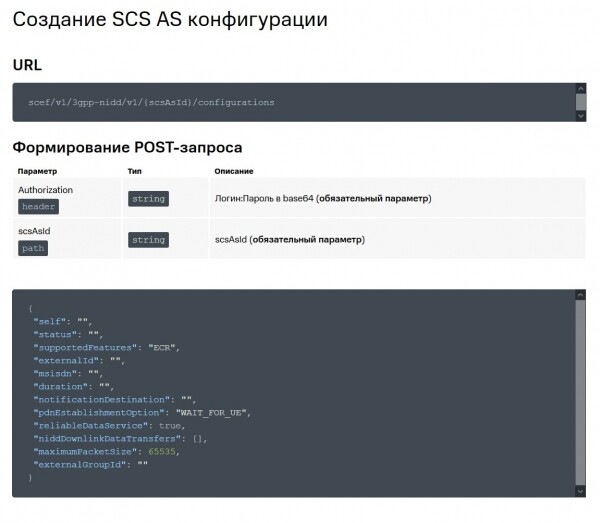600x523 pixels.
Task: Click the "string" type badge for scsAsId
Action: [x=148, y=240]
